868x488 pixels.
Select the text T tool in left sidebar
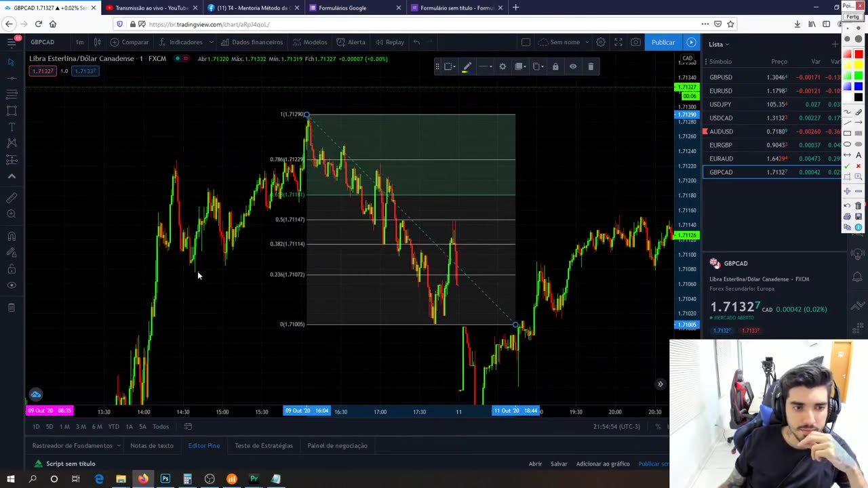[x=12, y=127]
